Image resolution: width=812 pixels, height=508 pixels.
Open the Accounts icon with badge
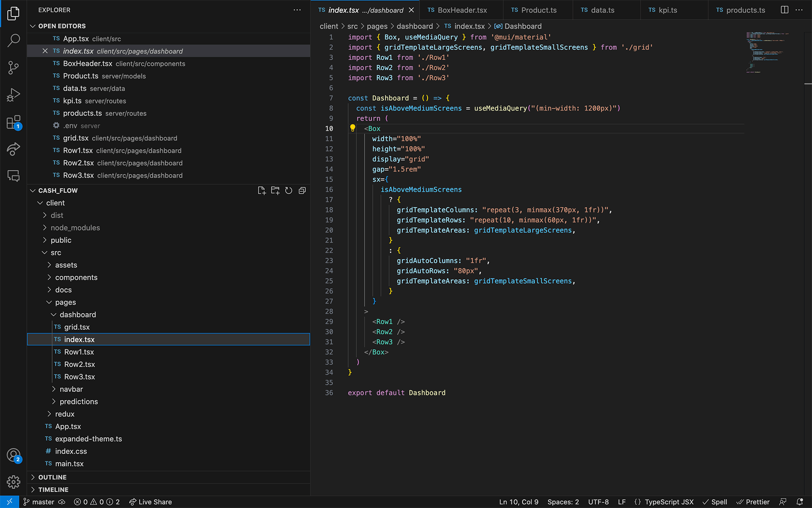point(14,455)
